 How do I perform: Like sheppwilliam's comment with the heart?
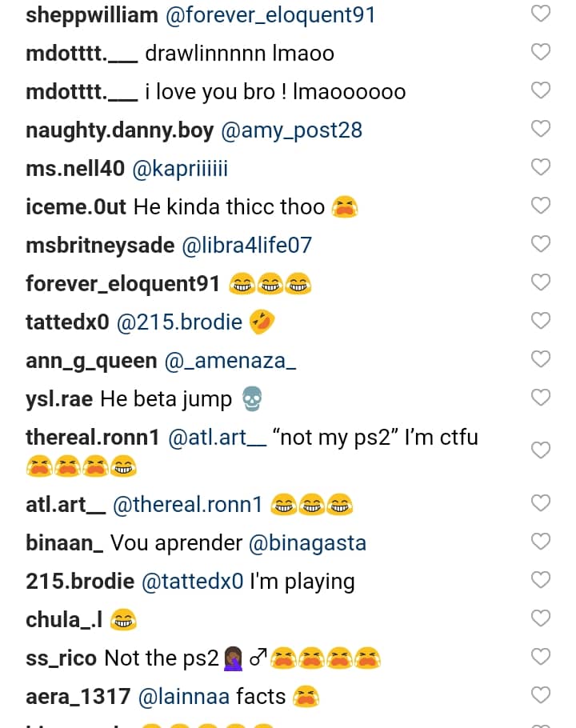click(x=541, y=14)
